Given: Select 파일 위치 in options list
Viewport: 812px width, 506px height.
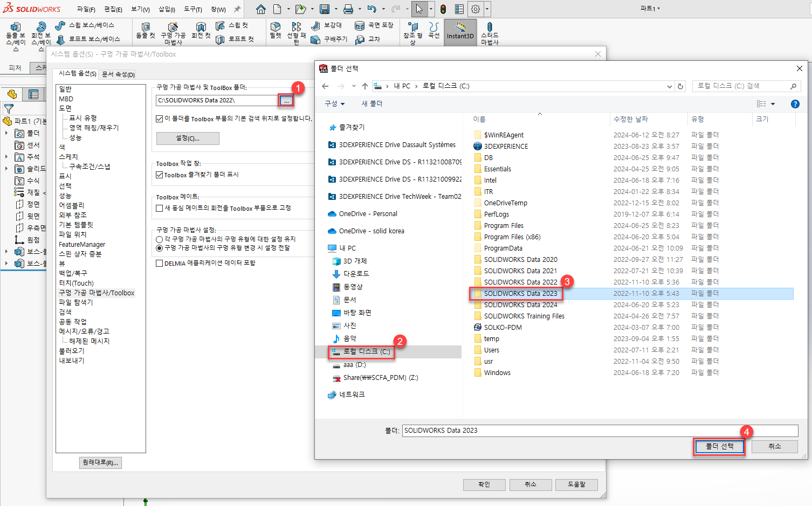Looking at the screenshot, I should tap(72, 234).
